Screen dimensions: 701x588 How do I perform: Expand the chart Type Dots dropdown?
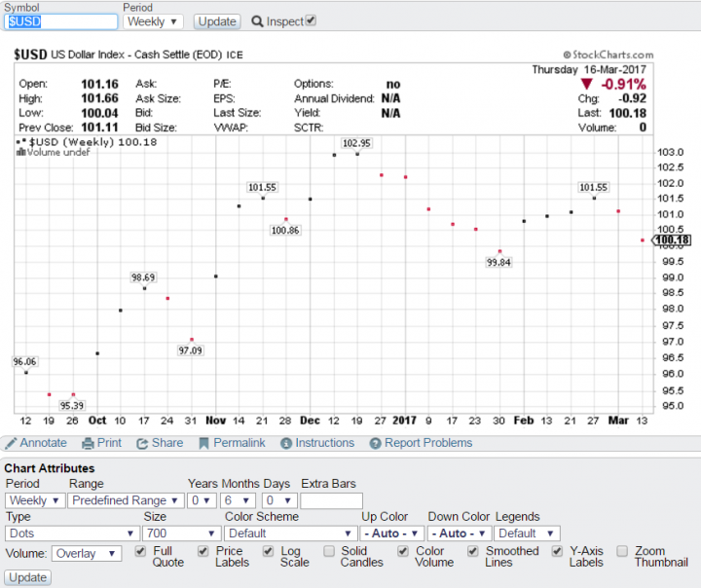tap(71, 533)
